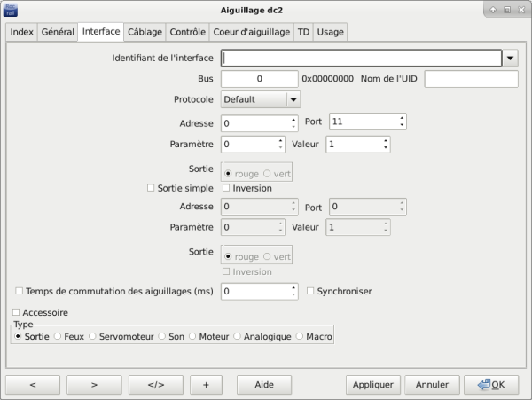Go to previous record with < button
Image resolution: width=532 pixels, height=400 pixels.
click(33, 385)
